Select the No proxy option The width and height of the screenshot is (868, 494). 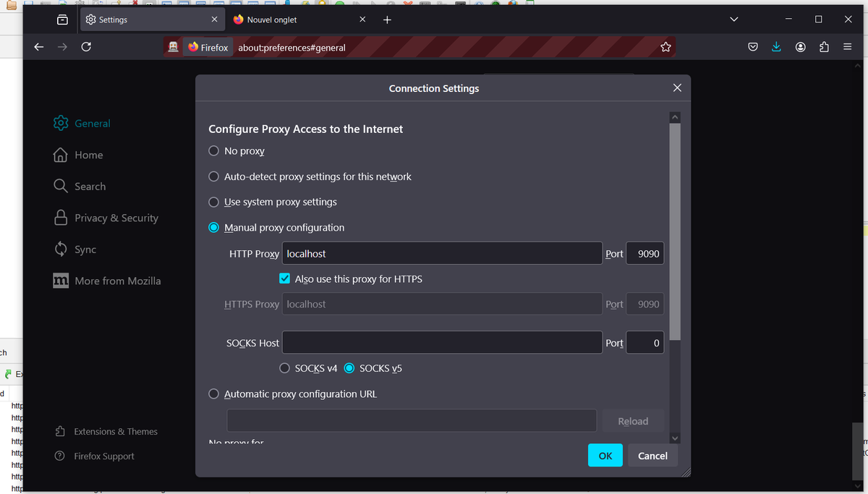(213, 150)
